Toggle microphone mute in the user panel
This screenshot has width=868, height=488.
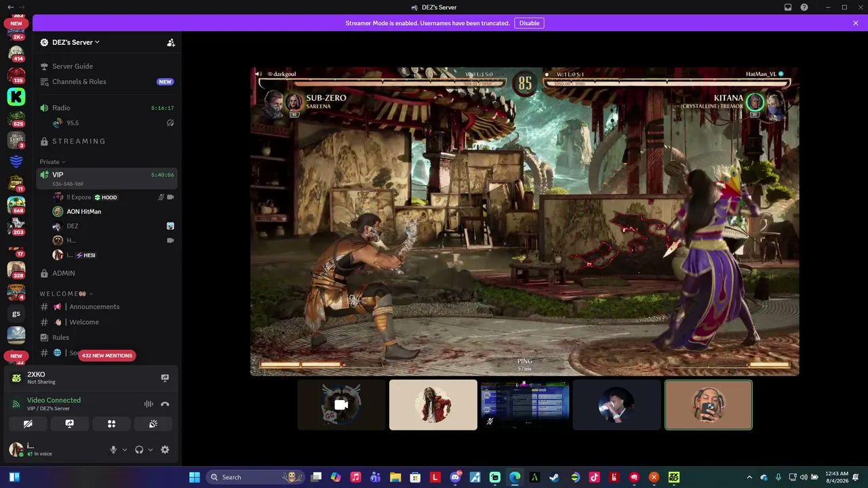tap(113, 449)
